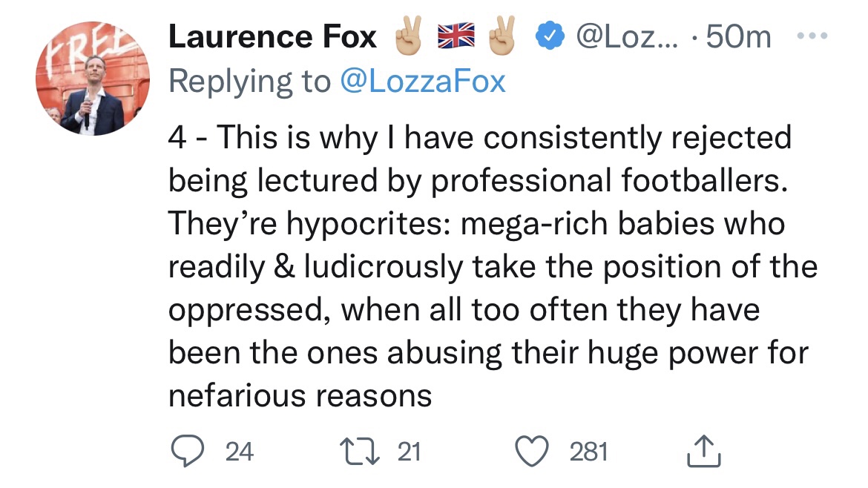
Task: Click the like count 281
Action: 588,451
